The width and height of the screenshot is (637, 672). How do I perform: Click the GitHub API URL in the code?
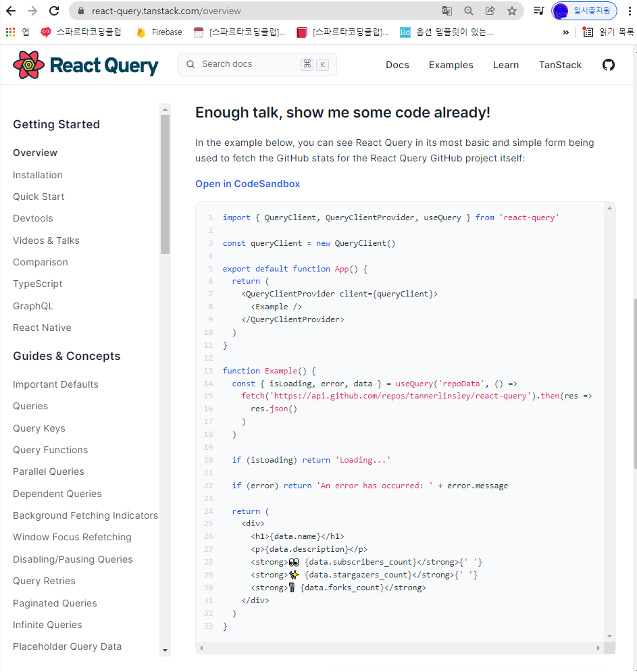[400, 396]
